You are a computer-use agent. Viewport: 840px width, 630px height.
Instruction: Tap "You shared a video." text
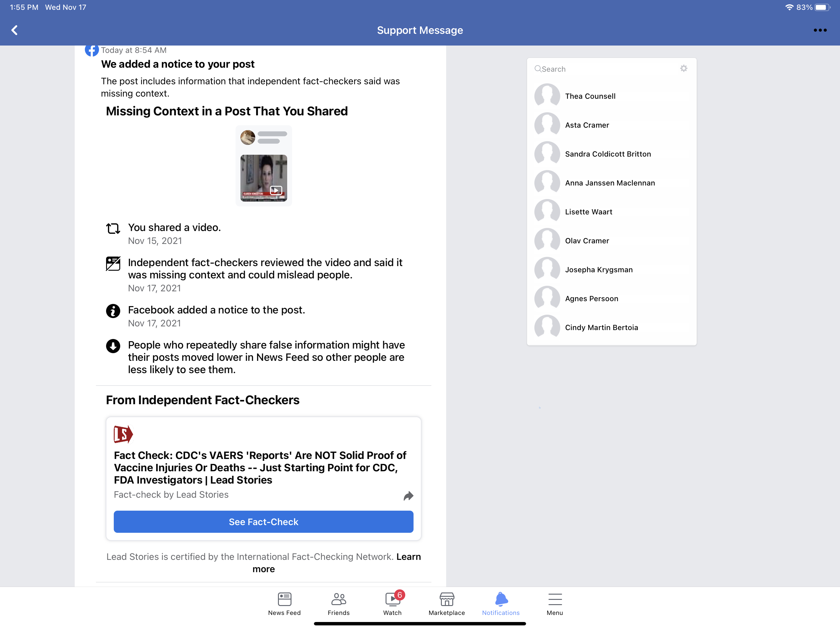[x=174, y=227]
